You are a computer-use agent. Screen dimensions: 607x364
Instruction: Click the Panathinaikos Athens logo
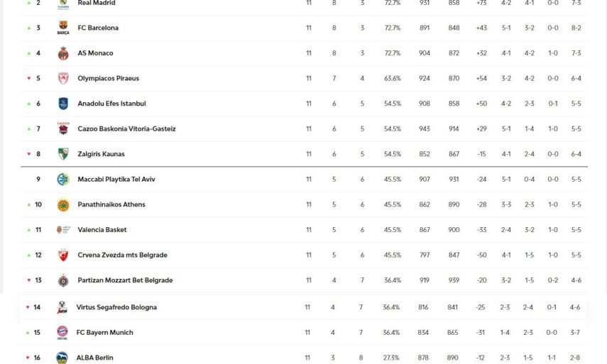coord(63,205)
